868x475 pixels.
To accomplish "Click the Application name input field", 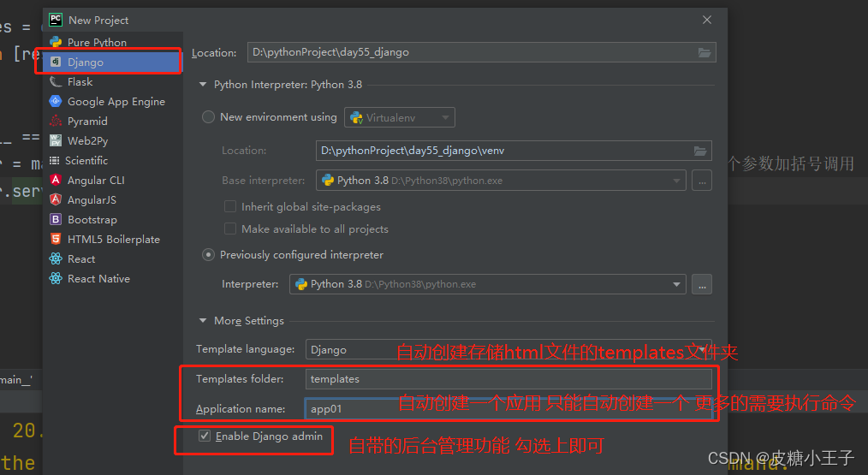I will [x=508, y=409].
